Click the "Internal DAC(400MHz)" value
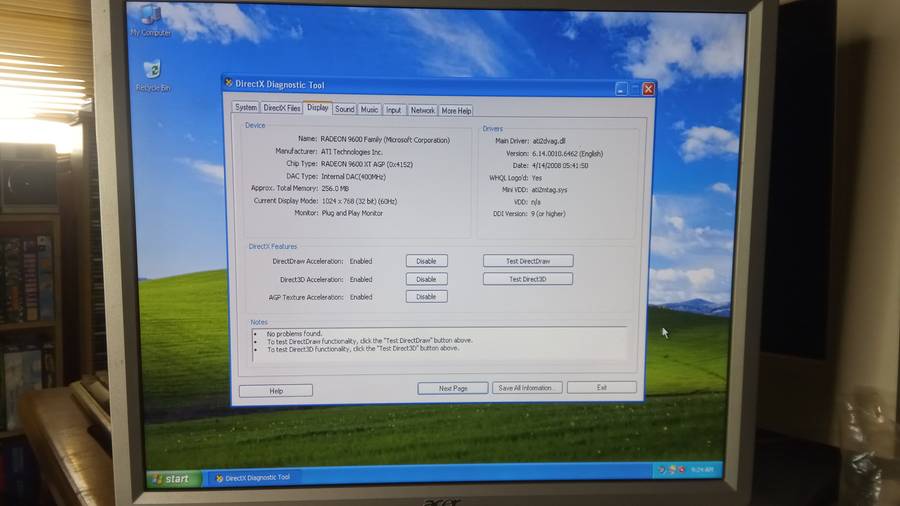Image resolution: width=900 pixels, height=506 pixels. 354,177
